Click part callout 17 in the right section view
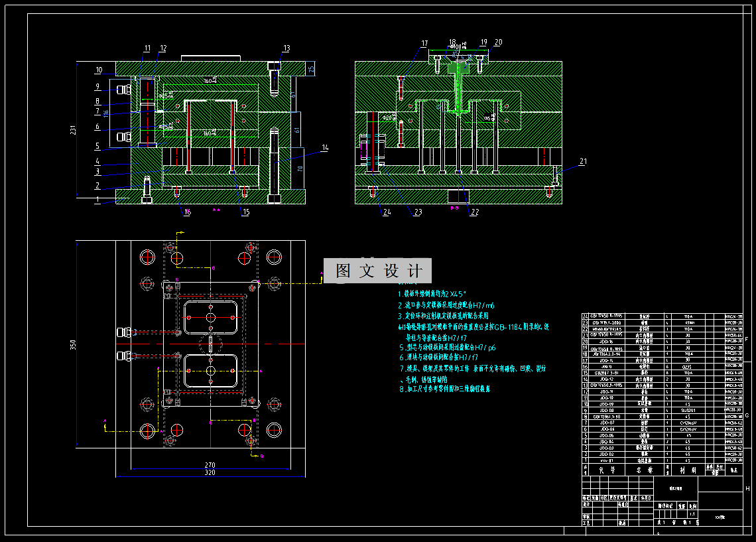Image resolution: width=756 pixels, height=542 pixels. click(x=424, y=43)
